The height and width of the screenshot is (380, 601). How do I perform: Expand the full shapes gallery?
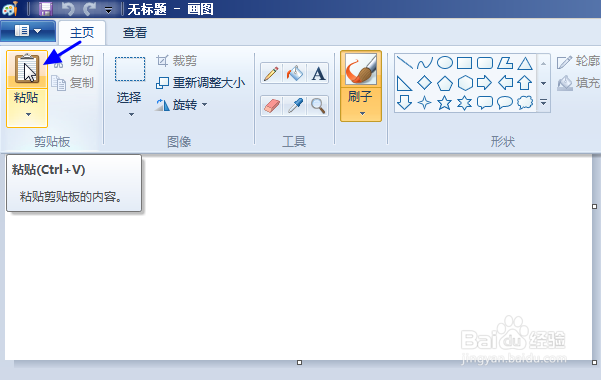coord(544,102)
